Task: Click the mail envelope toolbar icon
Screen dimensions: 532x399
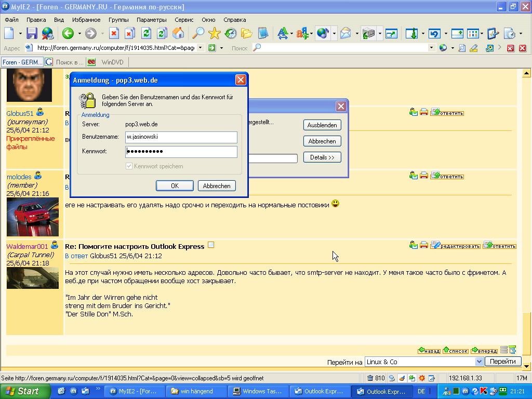Action: pos(345,33)
